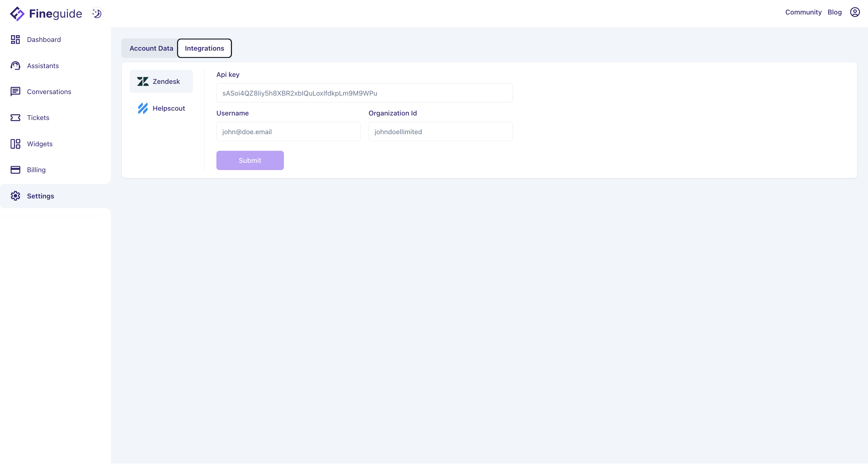
Task: Select the Helpscout integration
Action: point(161,108)
